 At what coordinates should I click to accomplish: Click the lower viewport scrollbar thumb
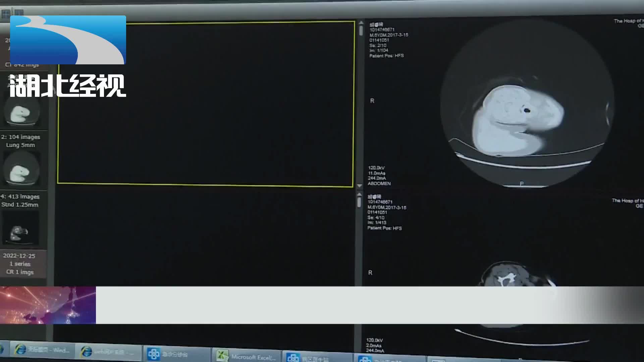[359, 202]
